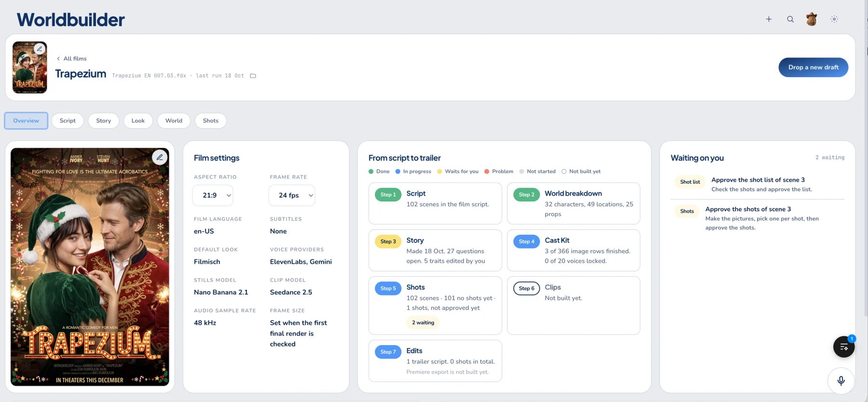
Task: Open search with the magnifier icon
Action: point(790,19)
